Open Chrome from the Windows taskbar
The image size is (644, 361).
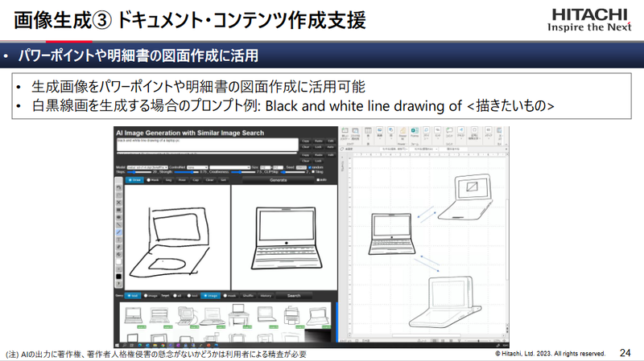click(x=163, y=346)
